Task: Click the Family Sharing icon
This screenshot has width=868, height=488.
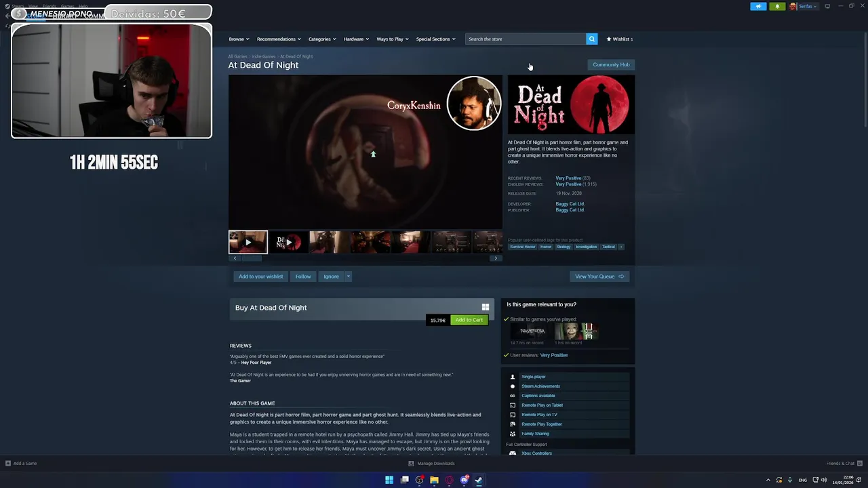Action: [513, 434]
